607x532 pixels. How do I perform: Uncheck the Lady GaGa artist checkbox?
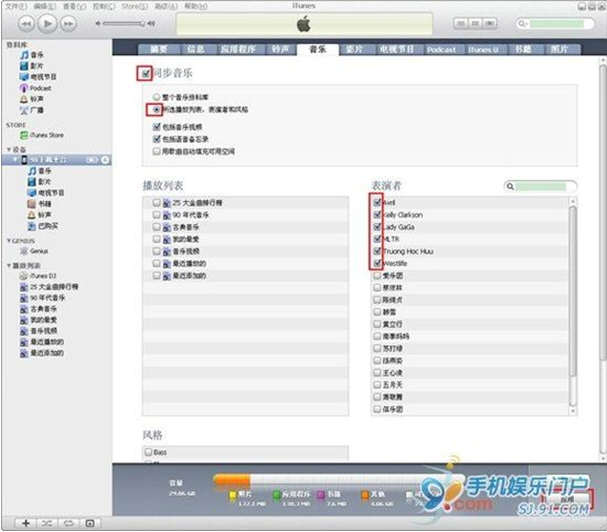(377, 227)
